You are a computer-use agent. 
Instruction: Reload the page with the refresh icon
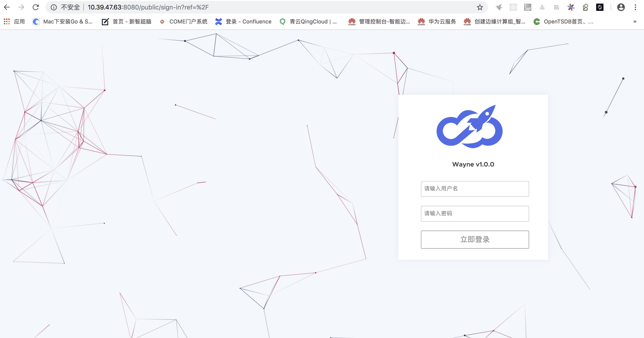point(36,7)
